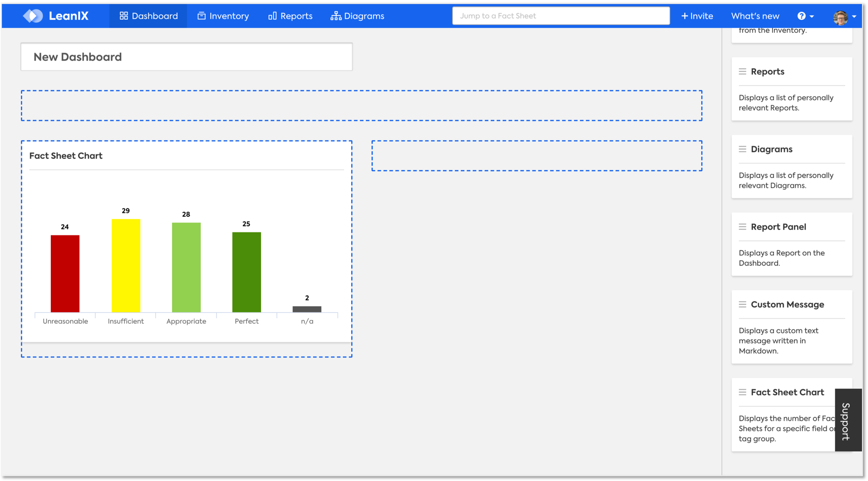Open the Dashboard tab
This screenshot has height=481, width=868.
click(x=148, y=16)
